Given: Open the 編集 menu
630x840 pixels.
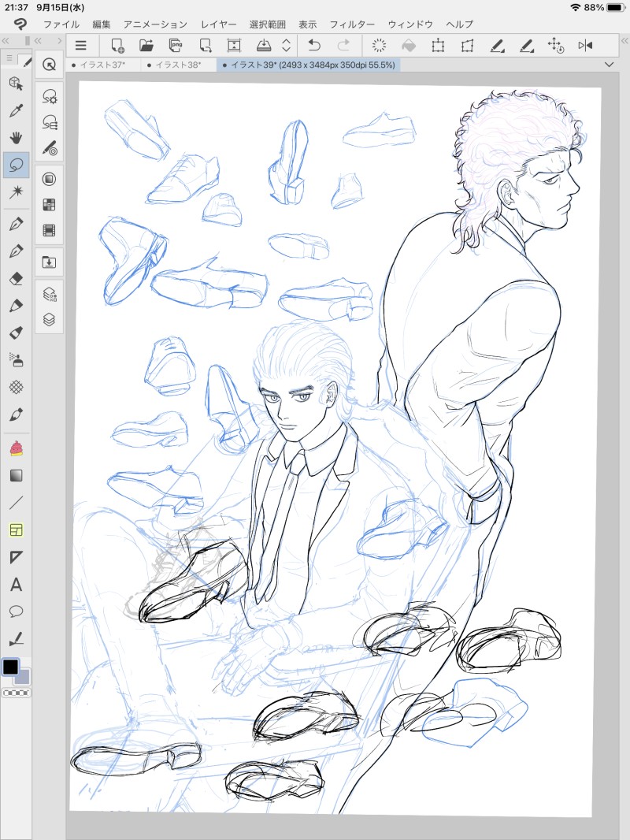Looking at the screenshot, I should click(x=101, y=24).
